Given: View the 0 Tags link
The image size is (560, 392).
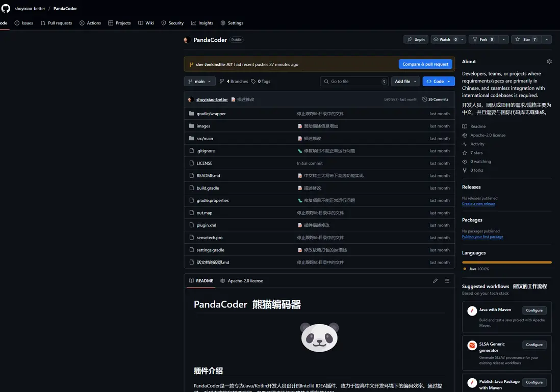Looking at the screenshot, I should coord(261,82).
